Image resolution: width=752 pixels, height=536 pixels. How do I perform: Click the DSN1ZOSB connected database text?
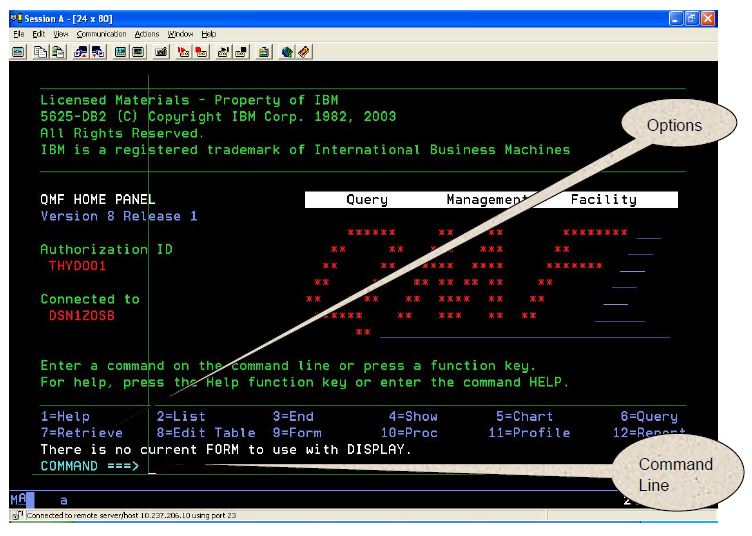(x=82, y=315)
